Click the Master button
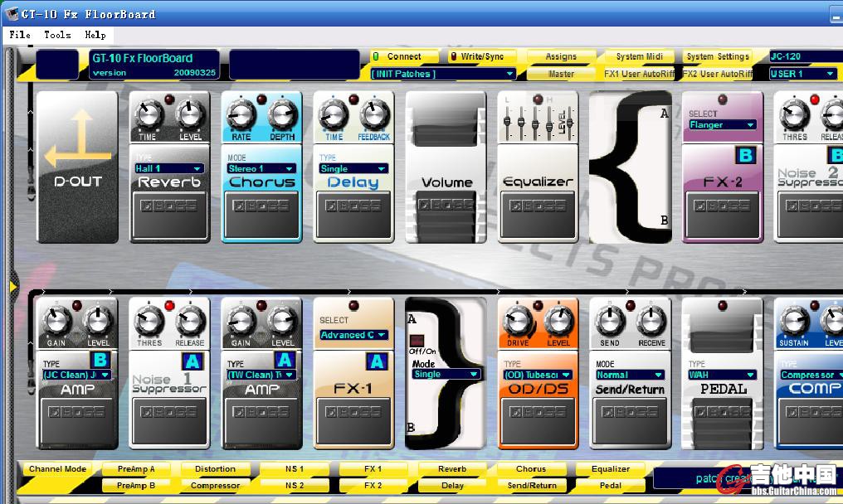Screen dimensions: 843x504 tap(561, 74)
